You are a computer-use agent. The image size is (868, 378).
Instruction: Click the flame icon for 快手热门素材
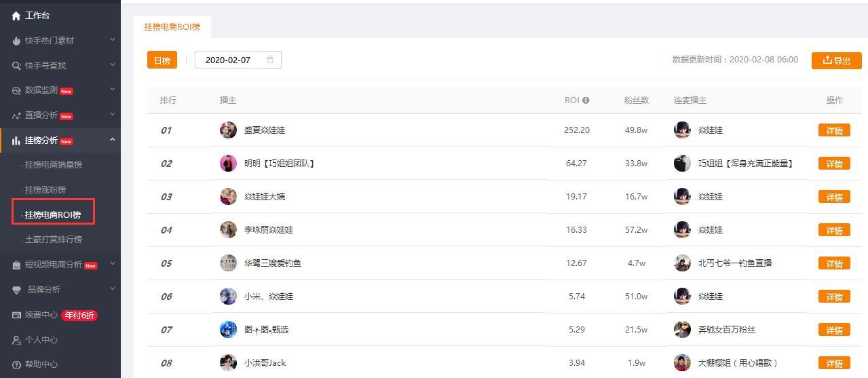click(16, 41)
